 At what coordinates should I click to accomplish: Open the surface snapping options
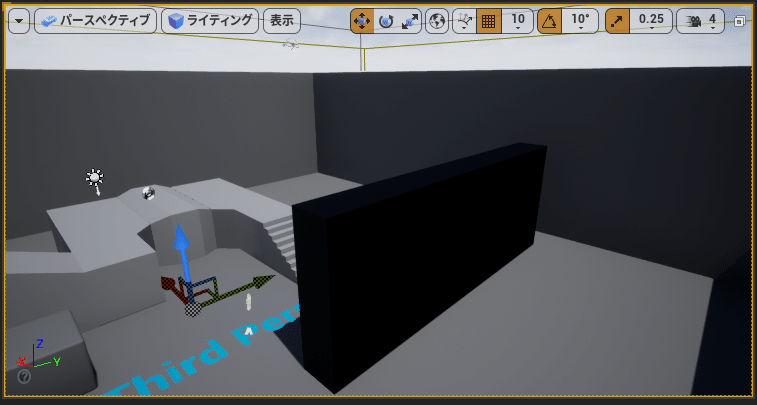[464, 21]
